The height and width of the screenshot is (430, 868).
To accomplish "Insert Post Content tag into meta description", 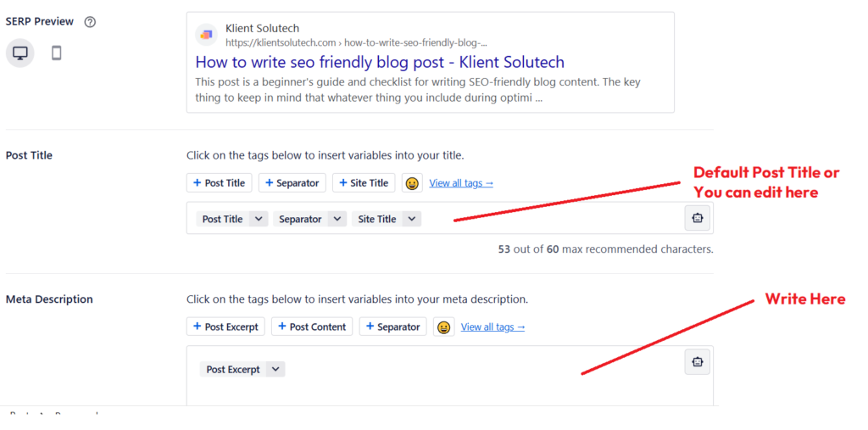I will [x=312, y=327].
